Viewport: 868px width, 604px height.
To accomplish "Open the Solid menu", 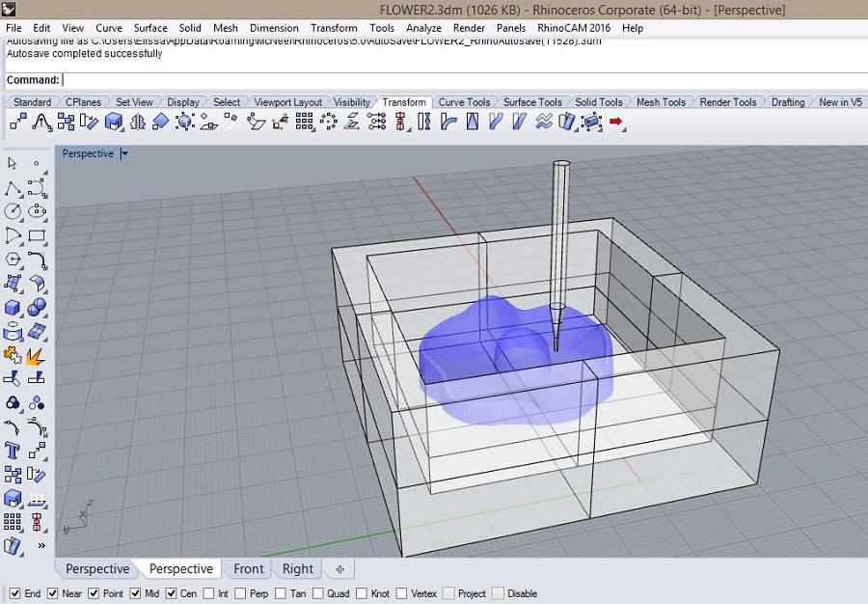I will pyautogui.click(x=190, y=28).
